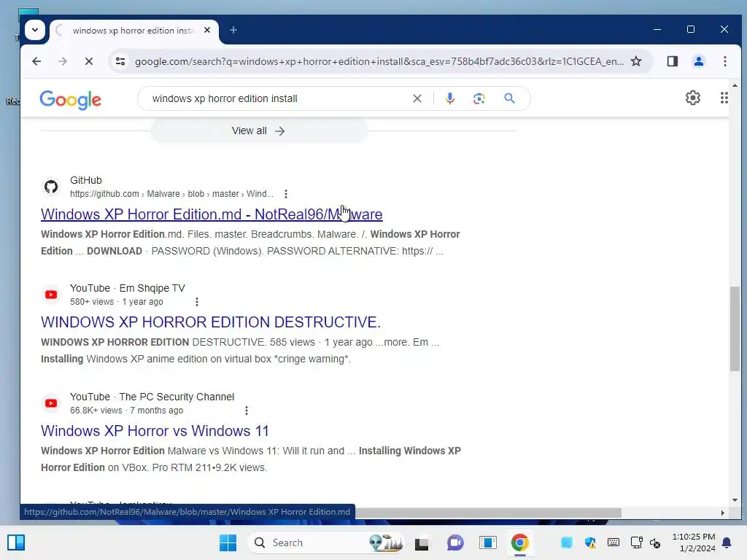Image resolution: width=747 pixels, height=560 pixels.
Task: Open Chrome three-dot menu
Action: (724, 61)
